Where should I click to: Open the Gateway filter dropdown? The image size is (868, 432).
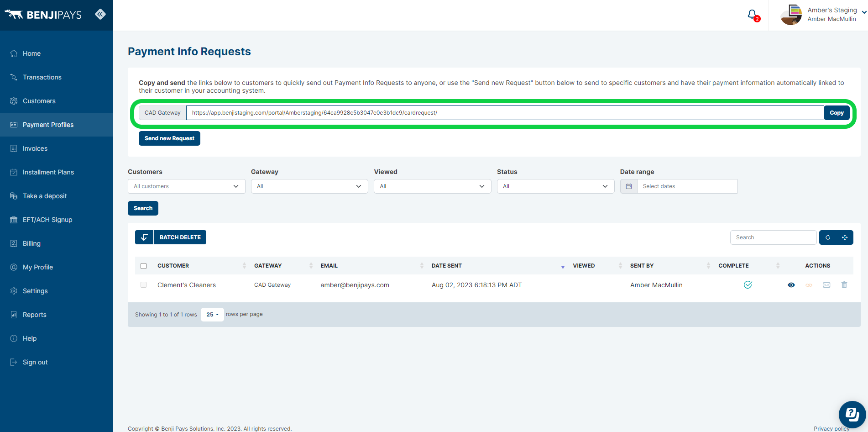click(x=309, y=186)
